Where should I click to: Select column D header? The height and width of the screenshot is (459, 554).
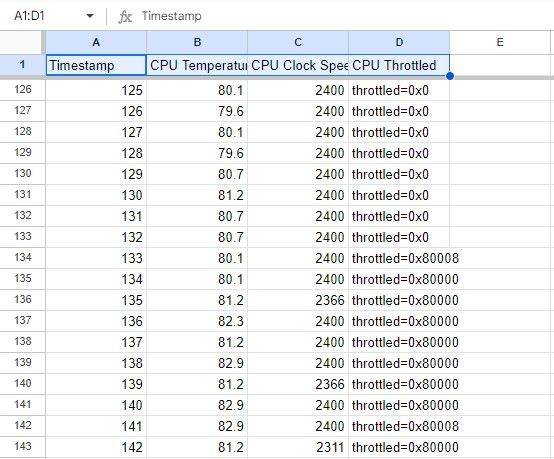(x=399, y=42)
